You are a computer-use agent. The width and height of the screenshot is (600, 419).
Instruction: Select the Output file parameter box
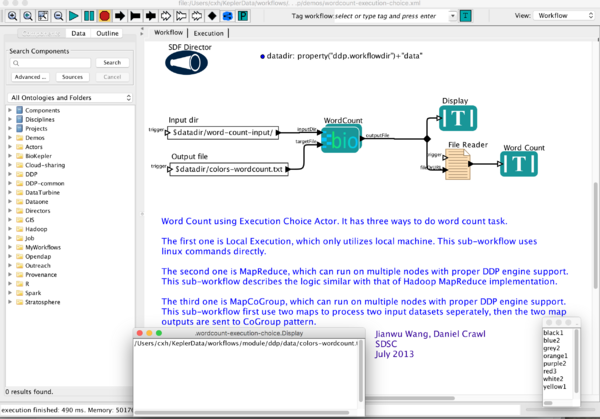(229, 169)
